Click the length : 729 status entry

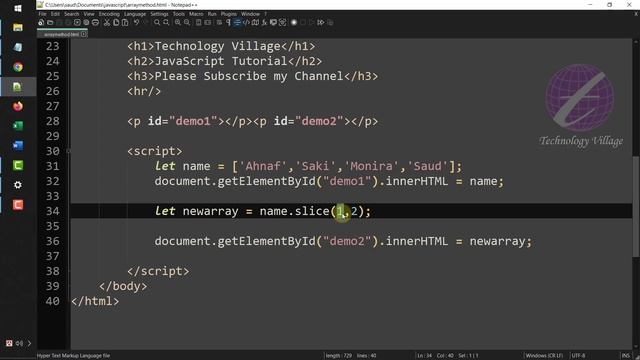[x=338, y=356]
